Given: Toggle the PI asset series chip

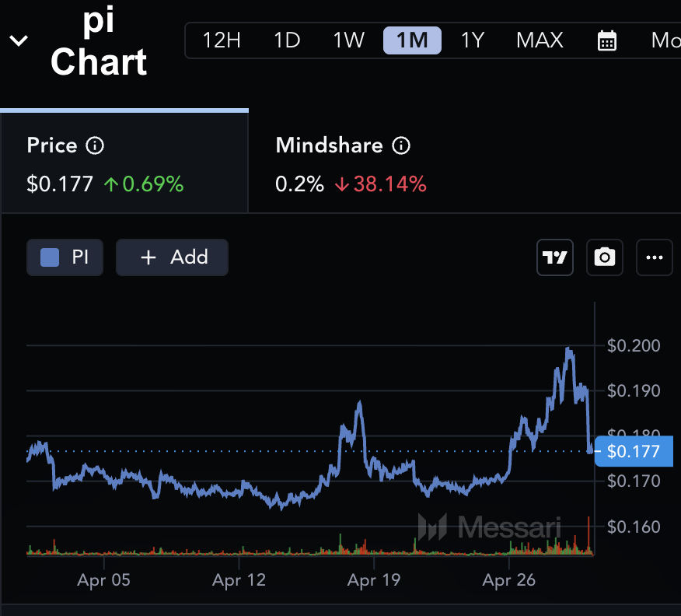Looking at the screenshot, I should click(x=65, y=257).
